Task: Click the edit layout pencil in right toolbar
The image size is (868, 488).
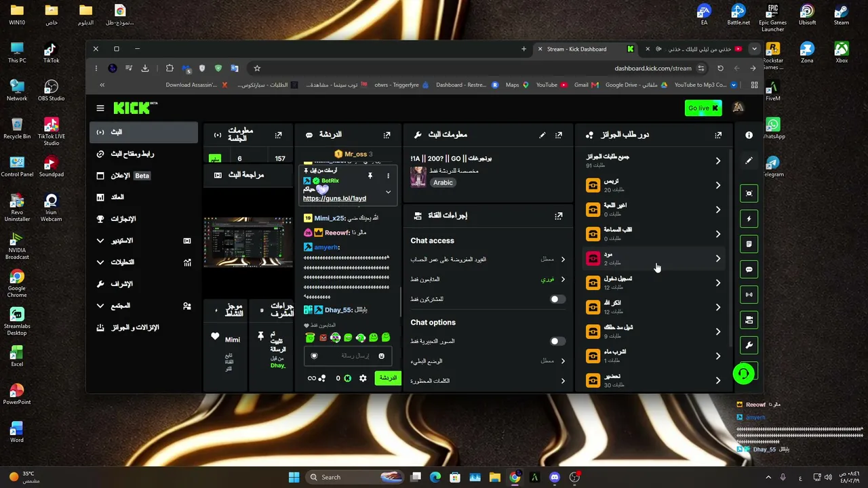Action: pos(749,161)
